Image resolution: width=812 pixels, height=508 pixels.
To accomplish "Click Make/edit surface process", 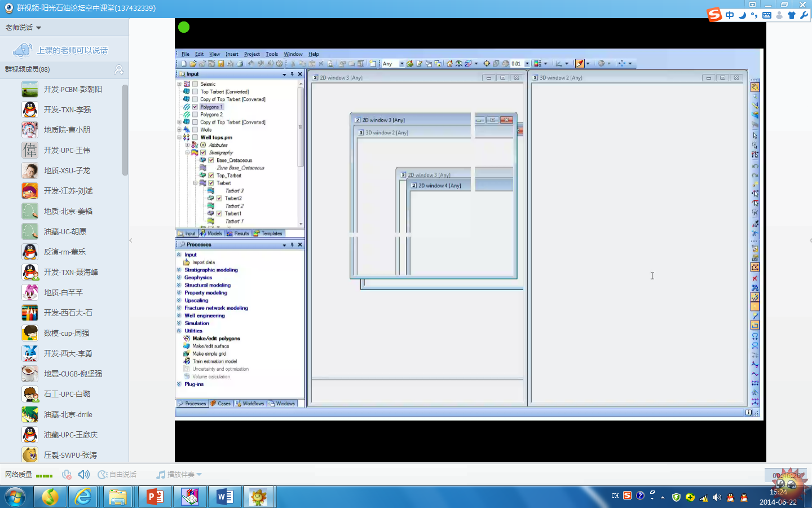I will (210, 346).
